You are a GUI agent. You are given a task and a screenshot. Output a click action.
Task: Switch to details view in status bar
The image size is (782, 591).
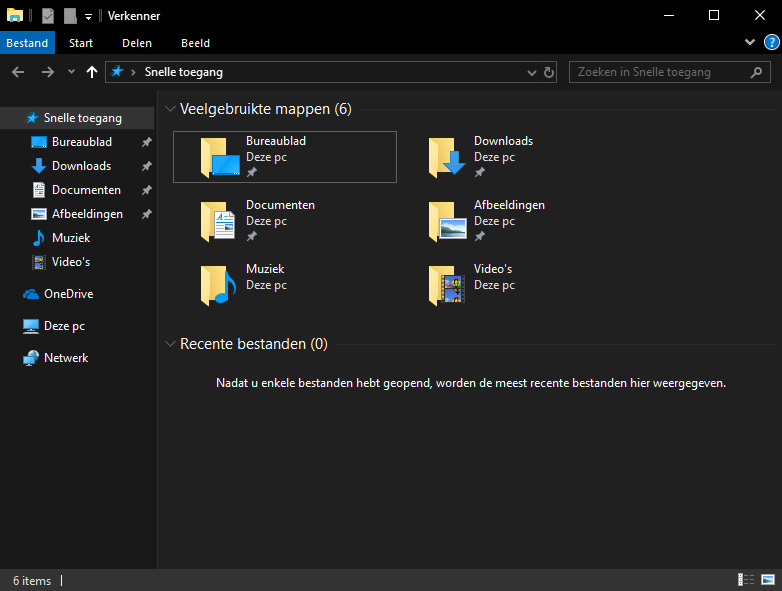pos(746,580)
